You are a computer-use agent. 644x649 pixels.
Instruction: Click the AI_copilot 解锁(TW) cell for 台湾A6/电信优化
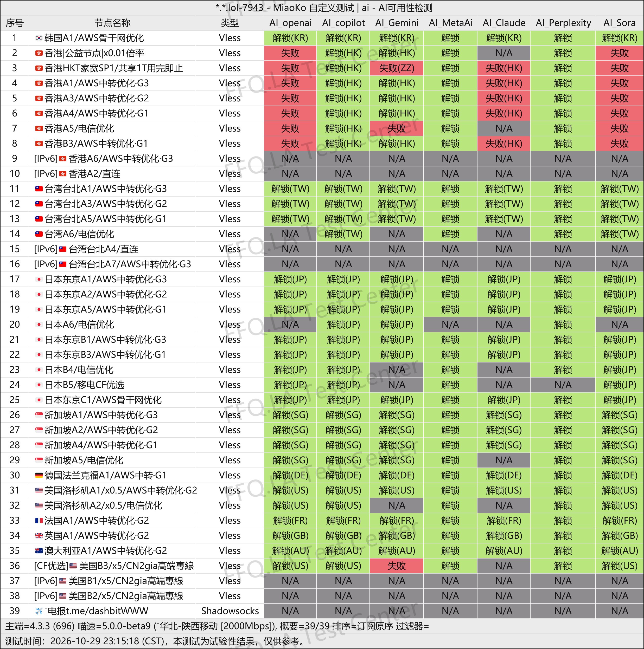(x=343, y=234)
